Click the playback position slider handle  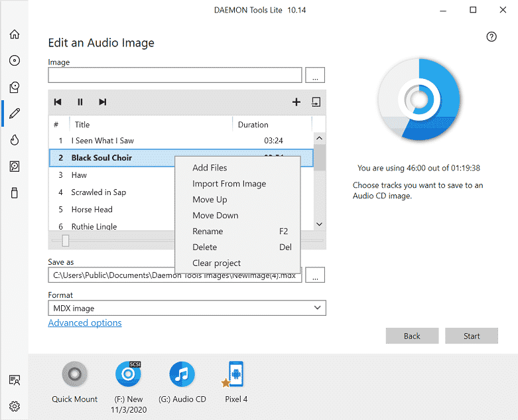click(65, 240)
